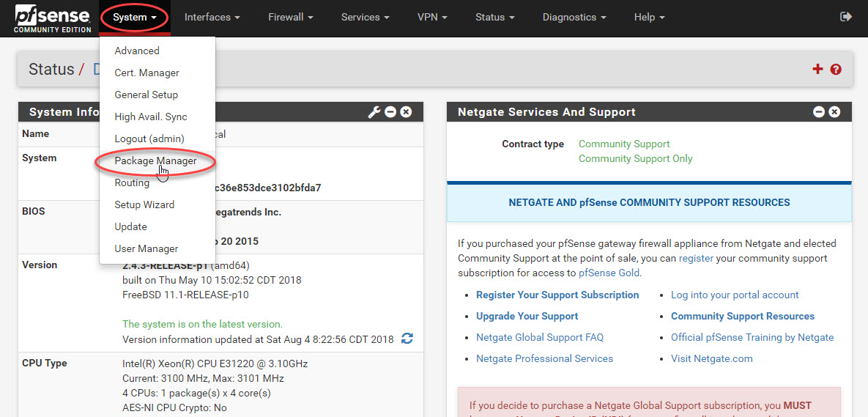The height and width of the screenshot is (417, 868).
Task: Open Netgate Global Support FAQ link
Action: [x=540, y=337]
